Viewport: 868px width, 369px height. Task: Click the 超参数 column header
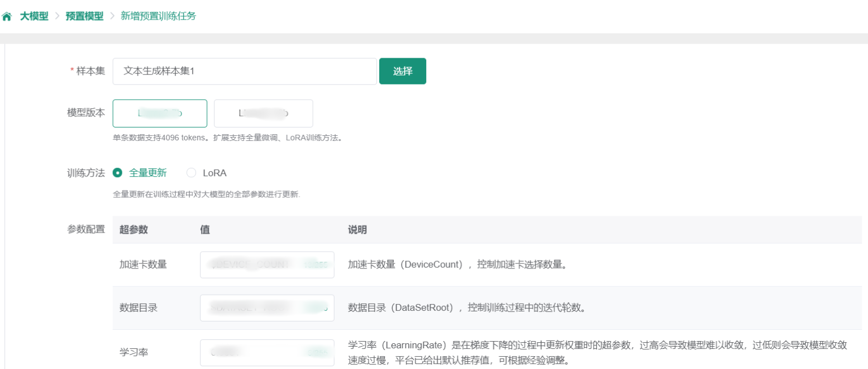(133, 230)
